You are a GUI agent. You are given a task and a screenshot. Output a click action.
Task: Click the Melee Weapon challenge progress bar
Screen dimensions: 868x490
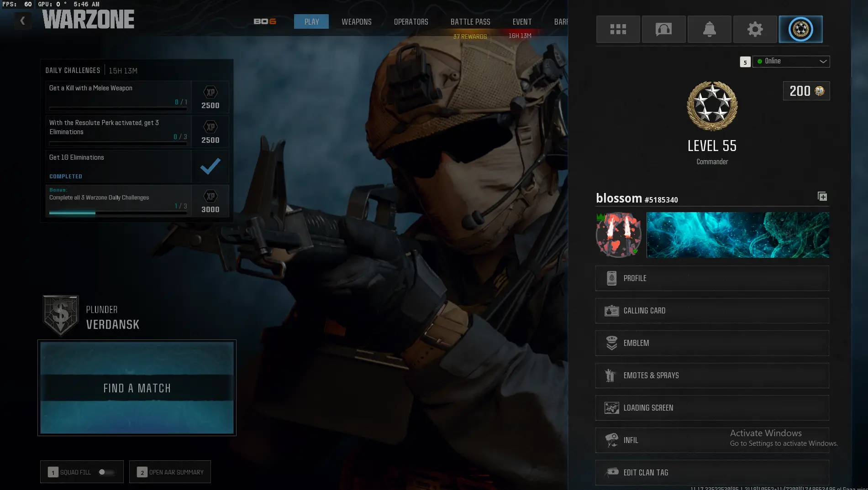pos(118,109)
